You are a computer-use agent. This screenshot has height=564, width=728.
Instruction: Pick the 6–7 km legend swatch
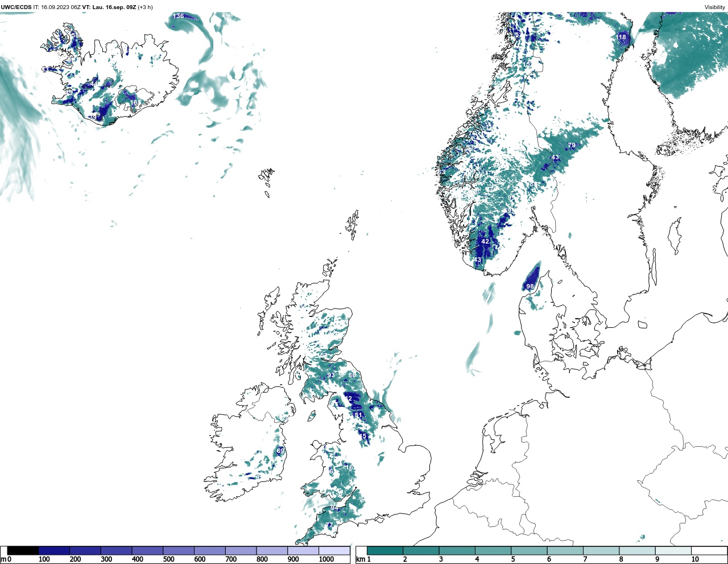point(565,551)
